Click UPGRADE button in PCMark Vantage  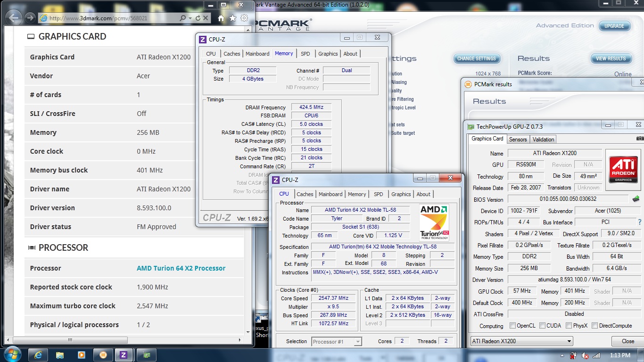[614, 26]
